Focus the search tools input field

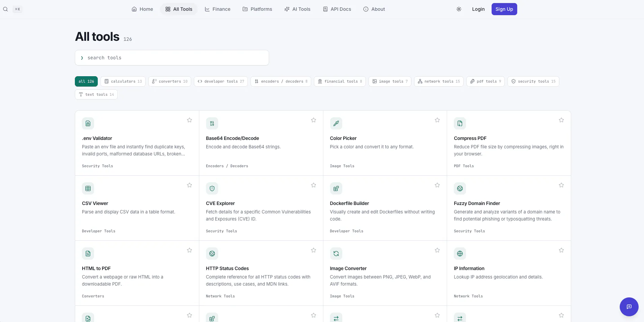(172, 58)
